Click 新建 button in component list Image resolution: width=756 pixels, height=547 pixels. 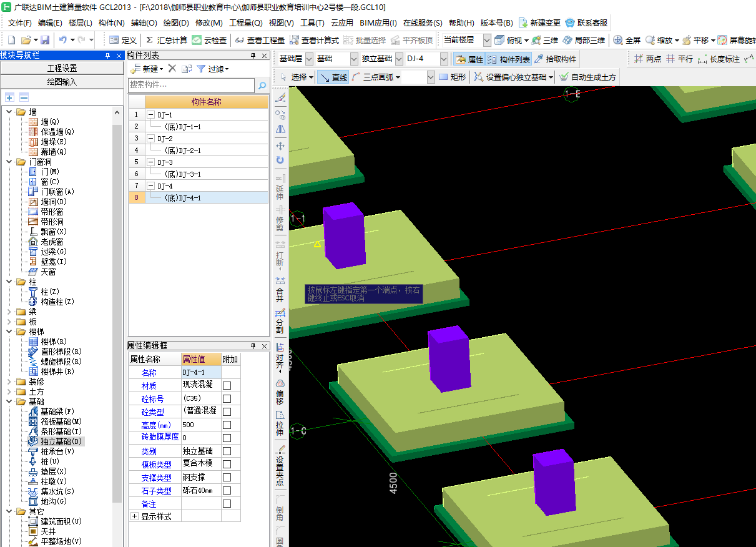[147, 69]
